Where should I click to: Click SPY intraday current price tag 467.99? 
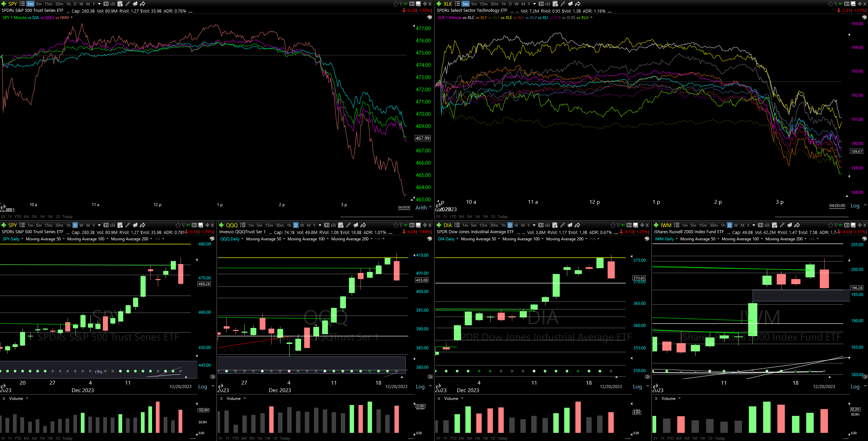pos(423,138)
